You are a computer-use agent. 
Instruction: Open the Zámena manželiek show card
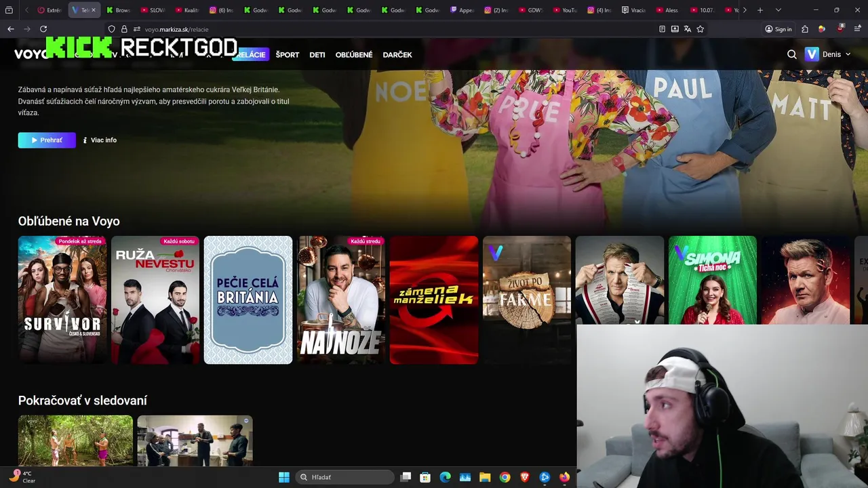[x=434, y=300]
